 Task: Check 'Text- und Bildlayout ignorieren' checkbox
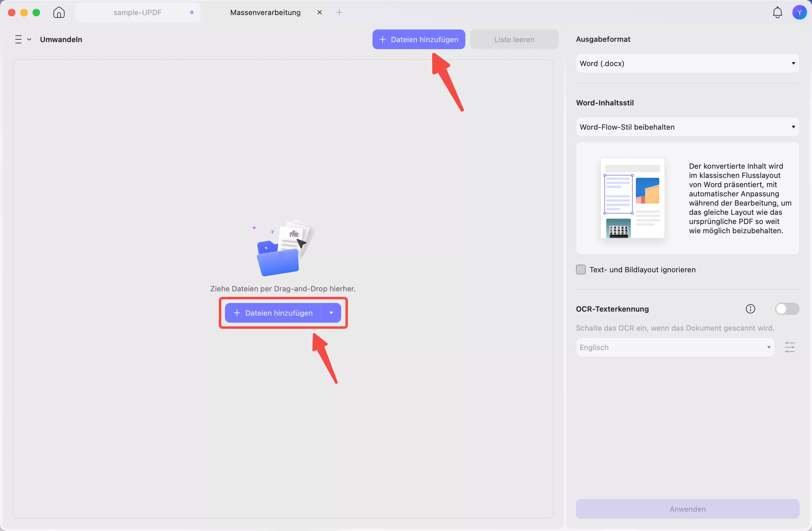coord(581,270)
